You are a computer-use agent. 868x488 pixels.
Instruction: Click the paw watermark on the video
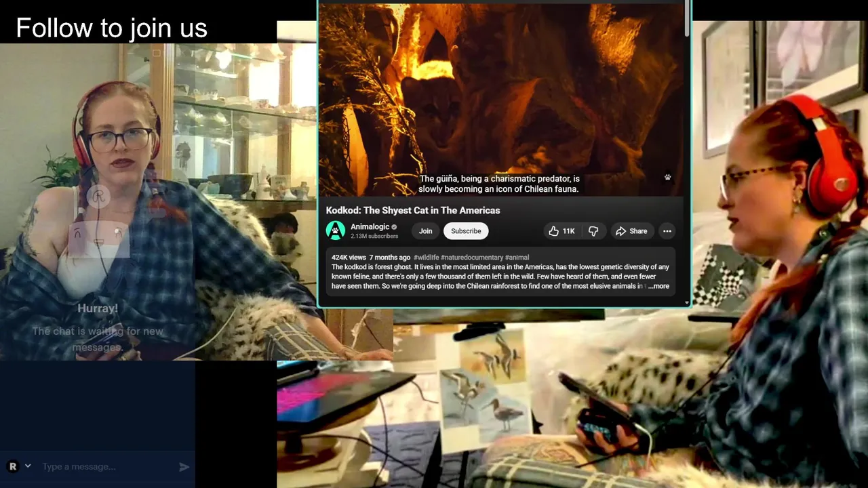pyautogui.click(x=667, y=178)
